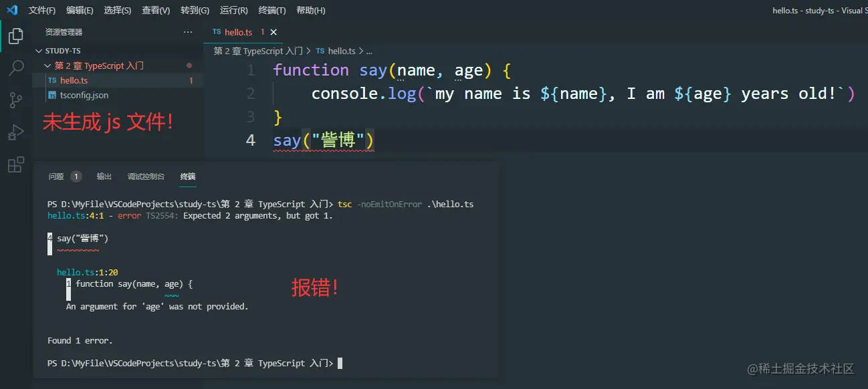
Task: Switch to the 问题 panel tab
Action: 56,176
